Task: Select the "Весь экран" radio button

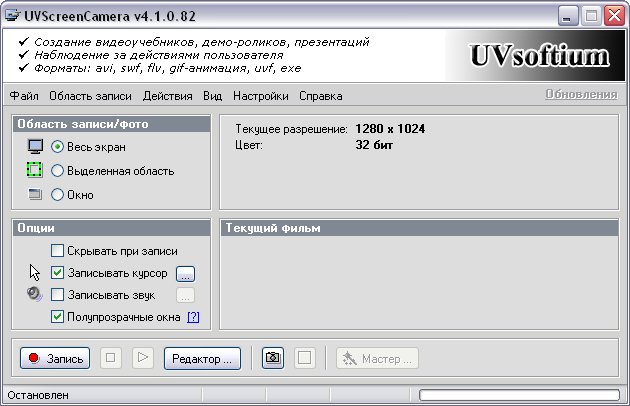Action: click(x=58, y=146)
